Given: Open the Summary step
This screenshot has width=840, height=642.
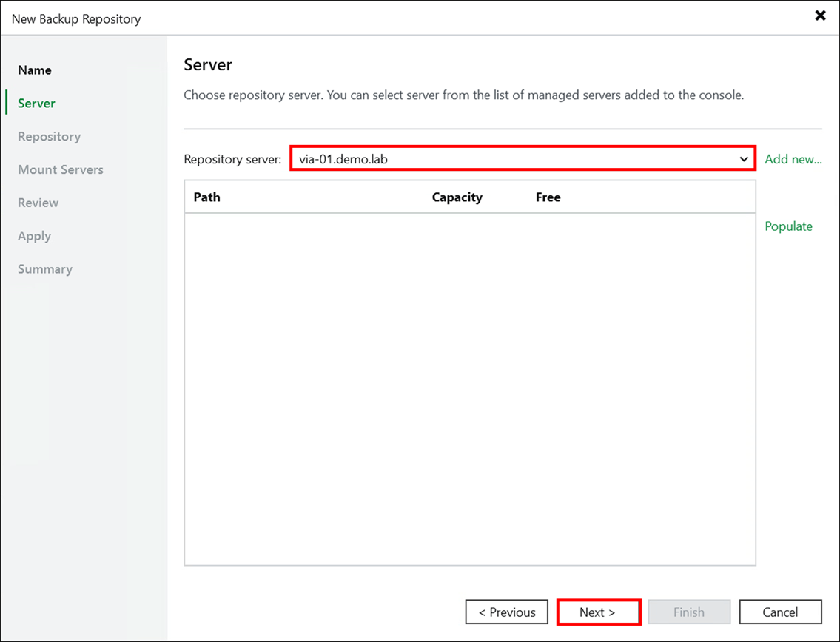Looking at the screenshot, I should coord(44,268).
